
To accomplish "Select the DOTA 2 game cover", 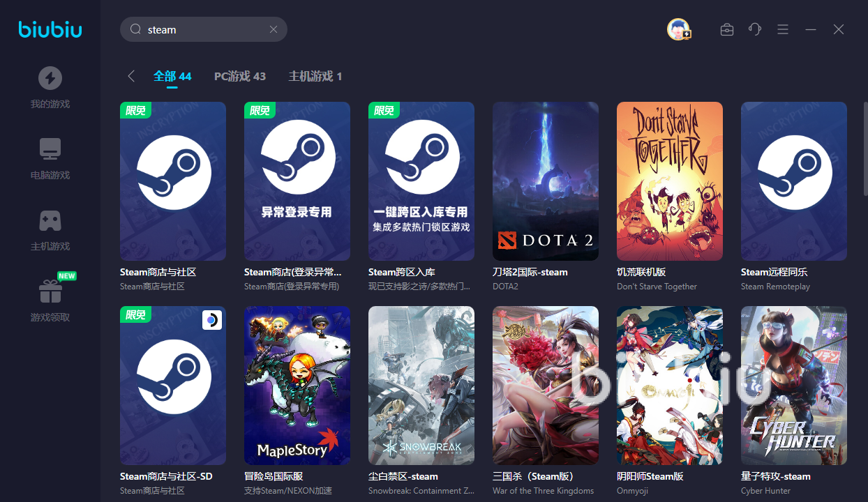I will tap(545, 181).
